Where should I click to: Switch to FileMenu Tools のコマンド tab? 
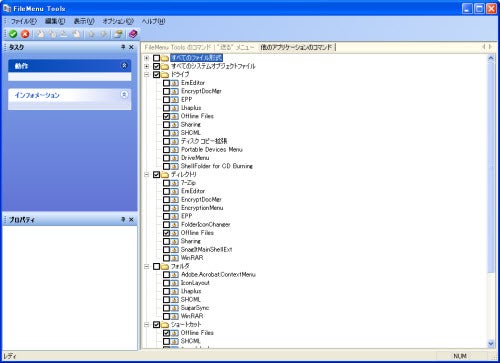(177, 47)
